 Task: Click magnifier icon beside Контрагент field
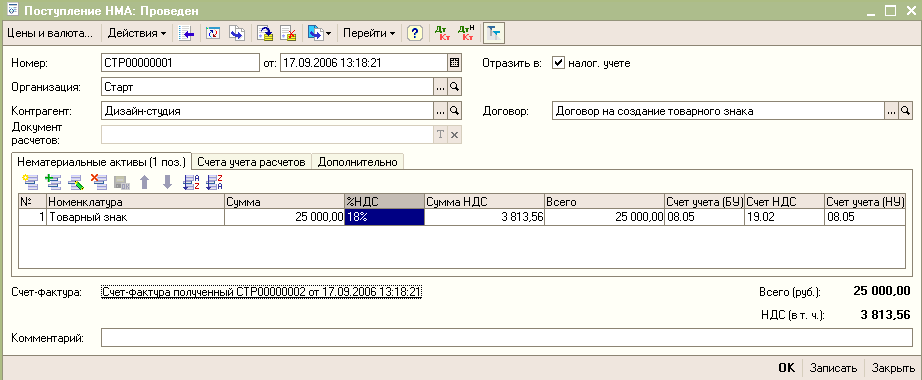[x=455, y=110]
